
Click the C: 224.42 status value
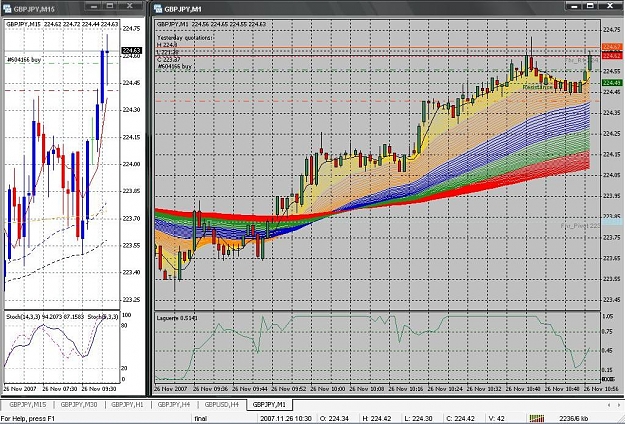pos(461,419)
